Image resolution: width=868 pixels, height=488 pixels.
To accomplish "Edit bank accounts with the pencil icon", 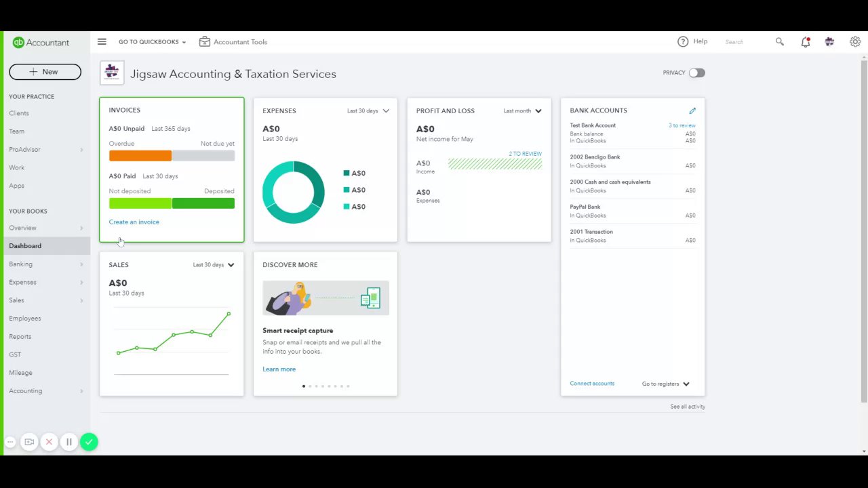I will [692, 110].
